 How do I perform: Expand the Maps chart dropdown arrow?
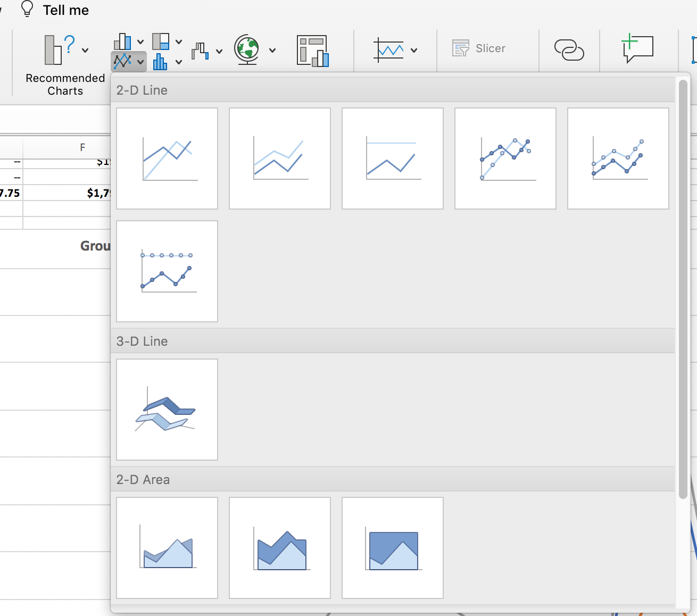click(x=272, y=51)
